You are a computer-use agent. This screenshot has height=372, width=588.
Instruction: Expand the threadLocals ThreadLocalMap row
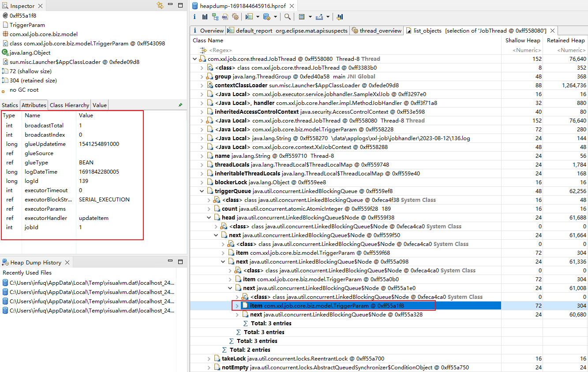coord(202,165)
